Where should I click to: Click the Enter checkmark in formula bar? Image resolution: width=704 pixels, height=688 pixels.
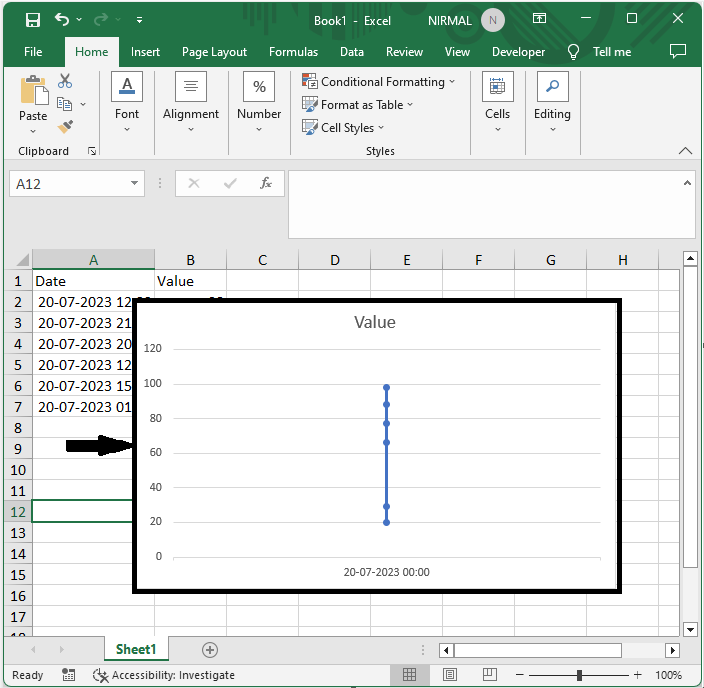[x=230, y=183]
